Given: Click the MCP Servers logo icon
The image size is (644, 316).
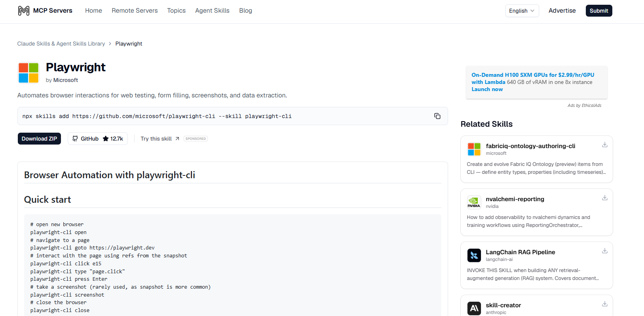Looking at the screenshot, I should coord(24,11).
